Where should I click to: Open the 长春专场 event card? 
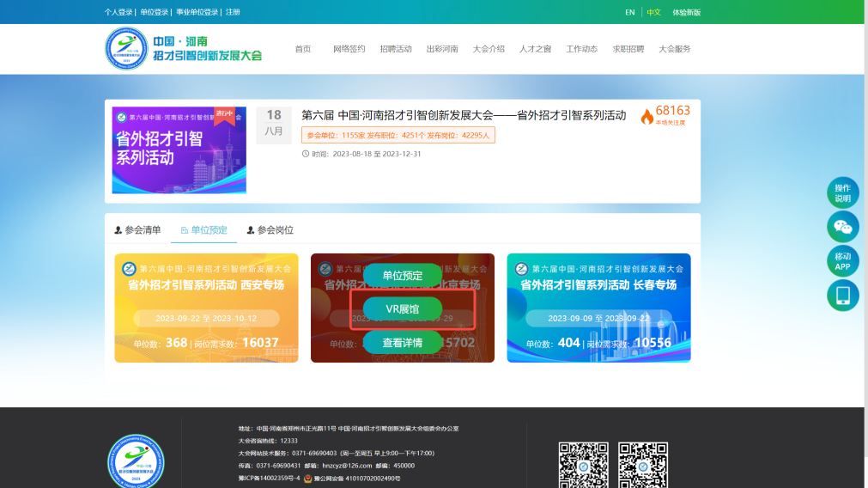point(599,308)
